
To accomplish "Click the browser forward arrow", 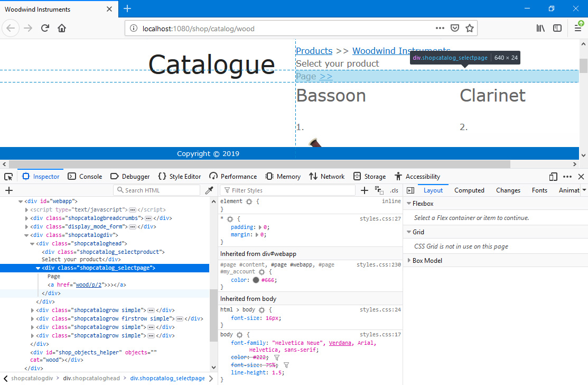I will coord(28,28).
